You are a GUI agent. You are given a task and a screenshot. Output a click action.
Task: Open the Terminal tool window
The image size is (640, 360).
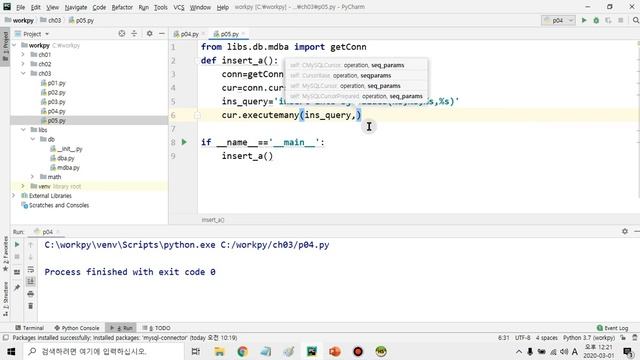(x=29, y=328)
